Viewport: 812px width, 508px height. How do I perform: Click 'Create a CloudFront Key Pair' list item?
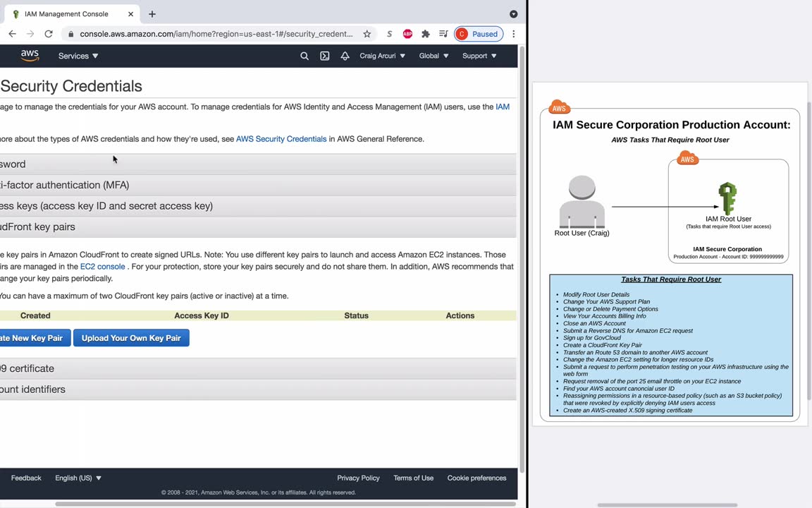tap(602, 345)
